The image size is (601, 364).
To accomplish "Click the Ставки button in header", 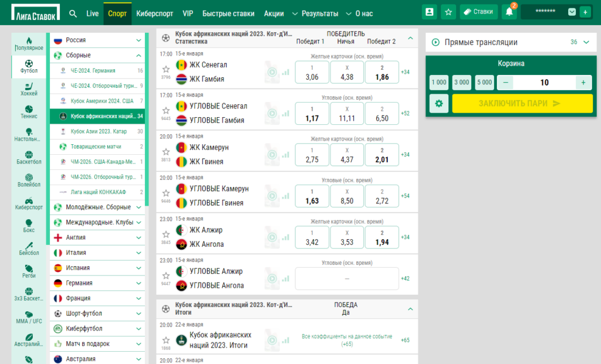I will (479, 12).
